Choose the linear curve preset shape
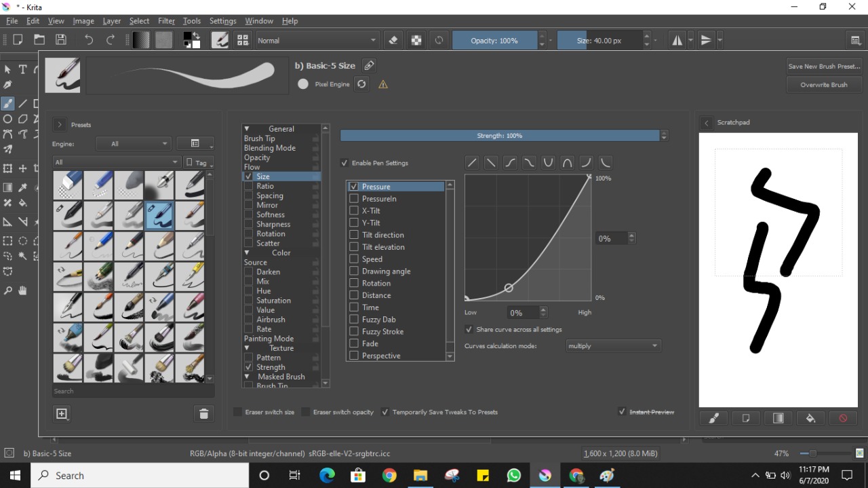 coord(472,163)
